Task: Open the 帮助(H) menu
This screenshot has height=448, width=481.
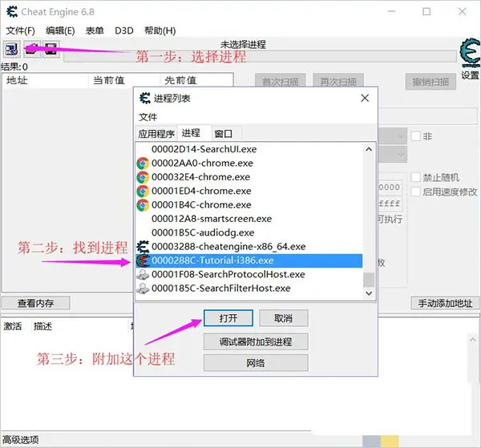Action: pos(160,30)
